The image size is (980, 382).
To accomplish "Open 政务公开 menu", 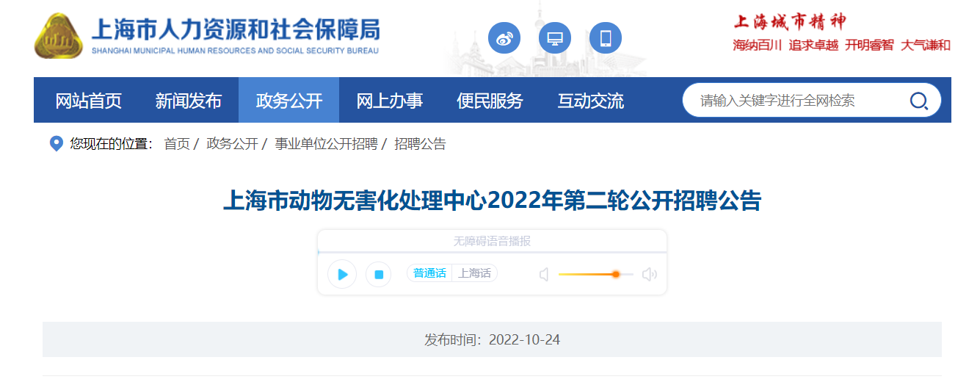I will [x=289, y=101].
